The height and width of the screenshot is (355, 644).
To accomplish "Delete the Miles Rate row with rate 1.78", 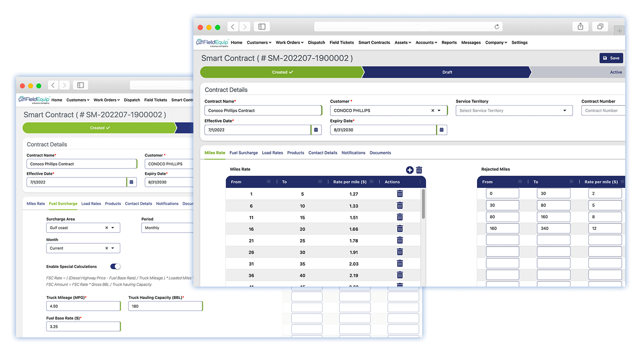I will click(x=400, y=241).
